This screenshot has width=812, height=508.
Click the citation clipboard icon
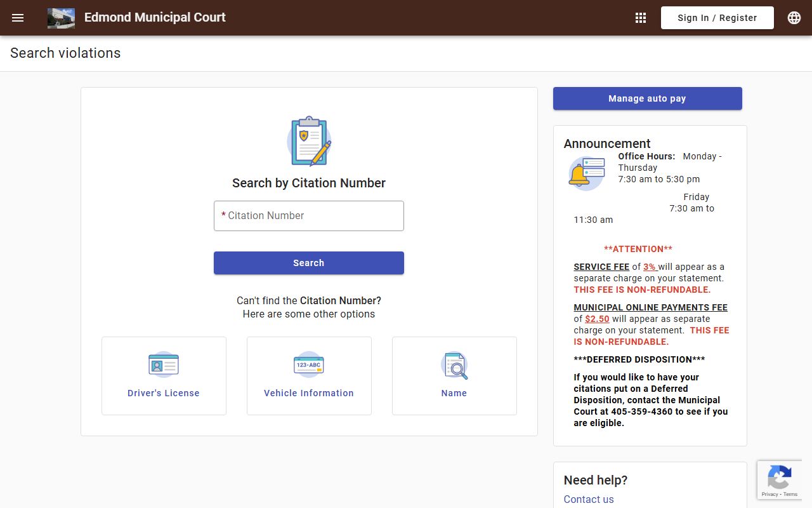coord(309,141)
